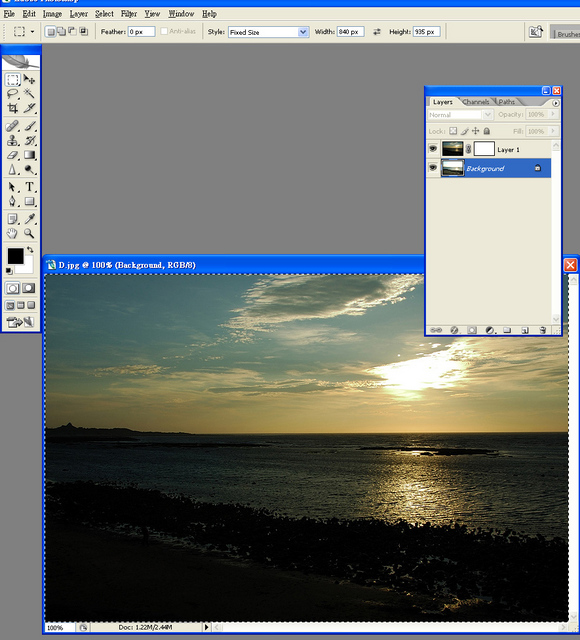The height and width of the screenshot is (640, 580).
Task: Select the Dodge tool
Action: 29,169
